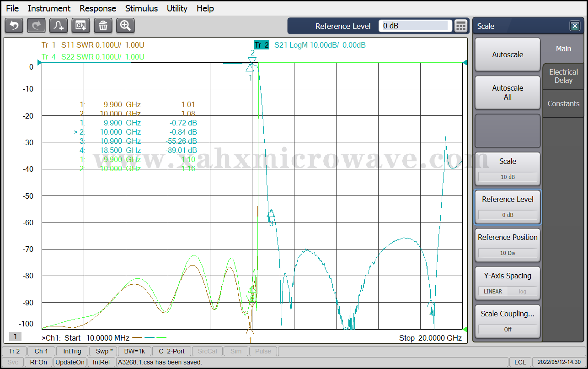Open the Response menu

tap(98, 8)
